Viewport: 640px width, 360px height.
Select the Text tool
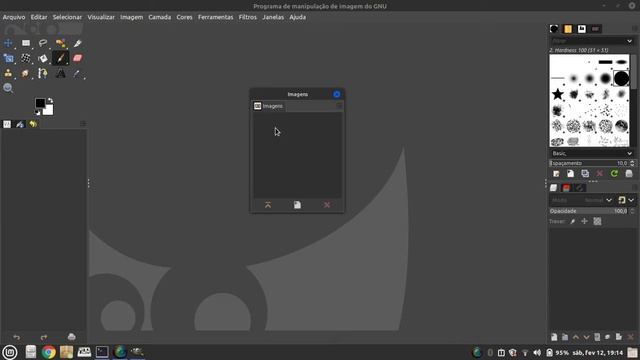point(60,73)
